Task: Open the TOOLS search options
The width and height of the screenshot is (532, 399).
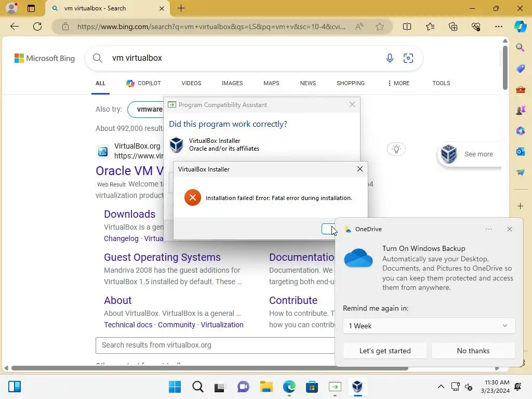Action: (x=441, y=83)
